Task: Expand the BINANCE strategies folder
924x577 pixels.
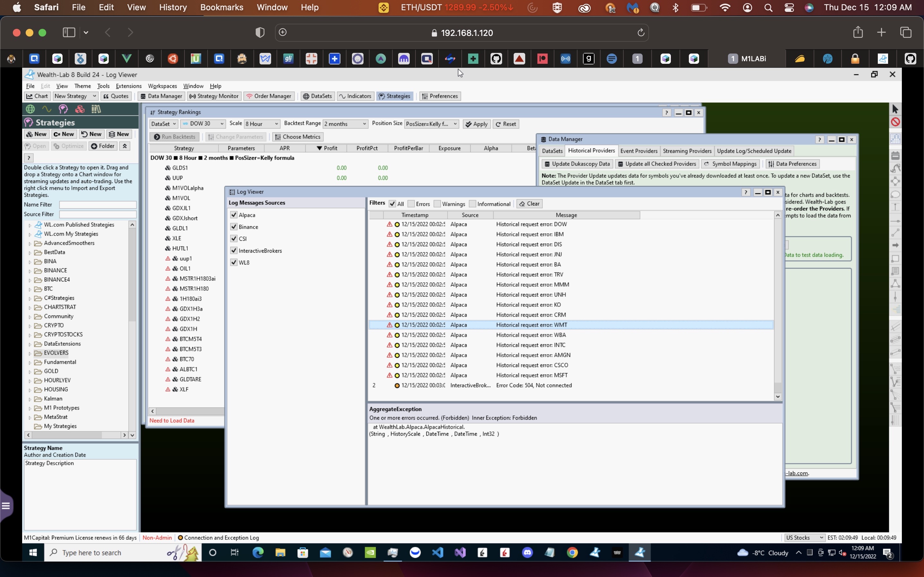Action: (30, 271)
